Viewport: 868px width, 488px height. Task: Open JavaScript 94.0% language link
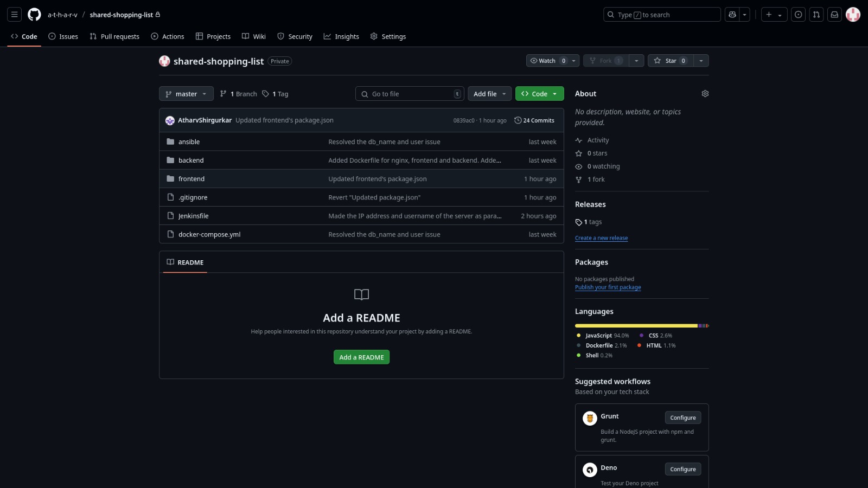tap(602, 336)
